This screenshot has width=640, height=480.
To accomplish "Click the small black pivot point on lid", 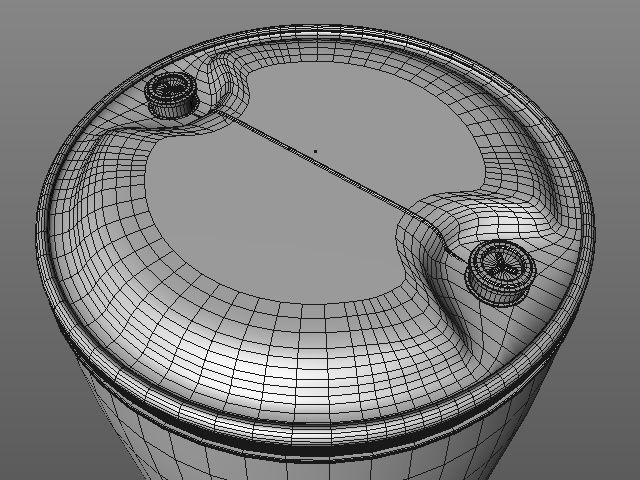I will pos(316,151).
